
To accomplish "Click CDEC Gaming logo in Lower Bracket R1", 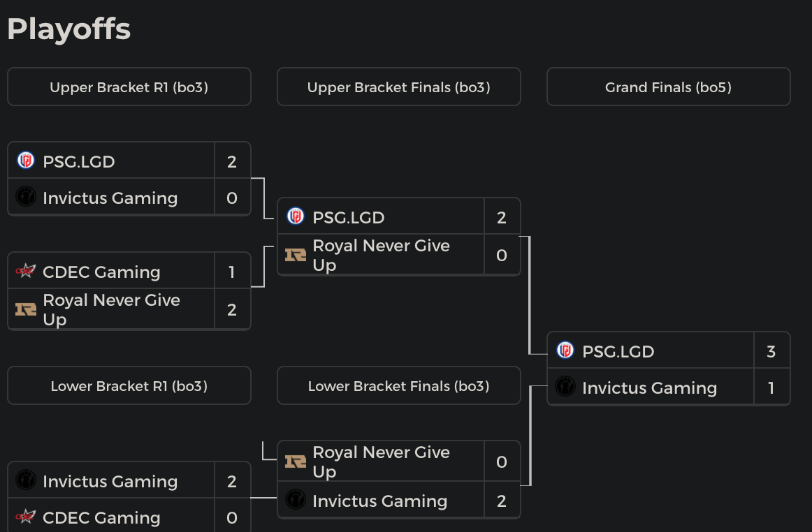I will (26, 517).
